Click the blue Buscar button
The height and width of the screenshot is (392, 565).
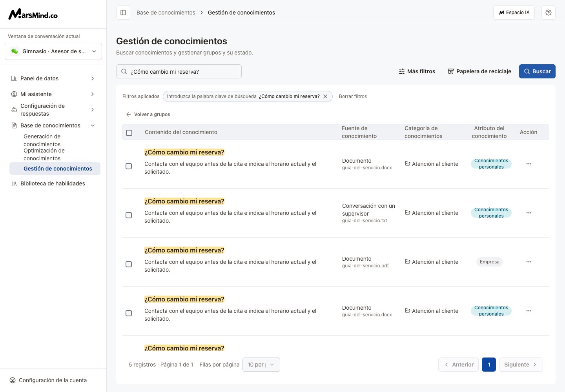point(537,71)
